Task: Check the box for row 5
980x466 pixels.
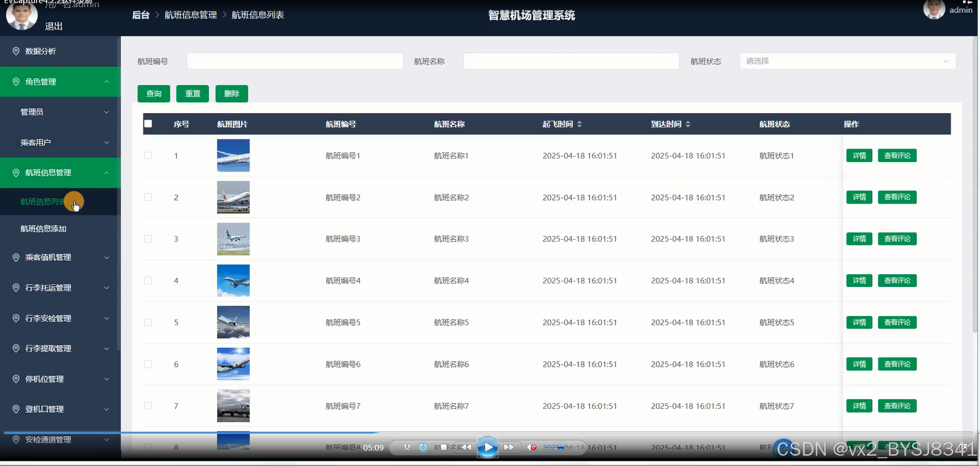Action: [x=148, y=322]
